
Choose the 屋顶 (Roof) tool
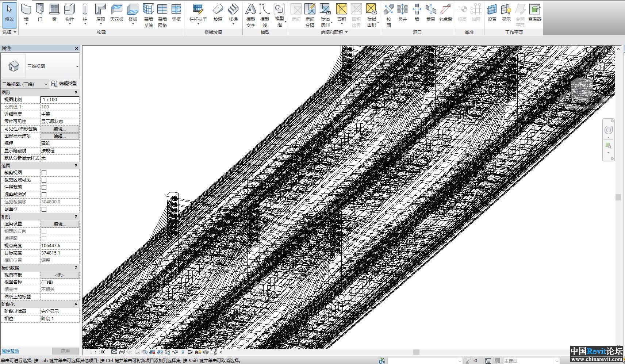point(101,14)
